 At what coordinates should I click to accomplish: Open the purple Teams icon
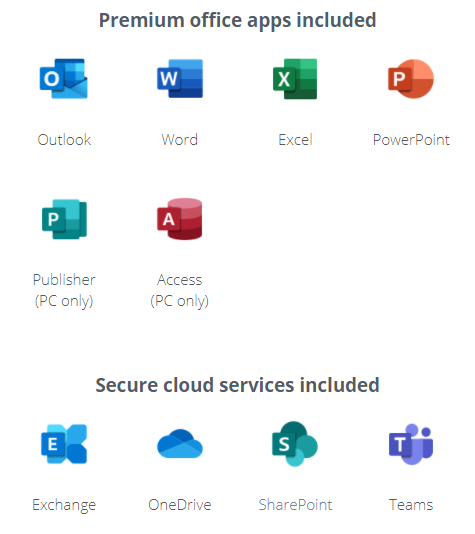(x=411, y=444)
